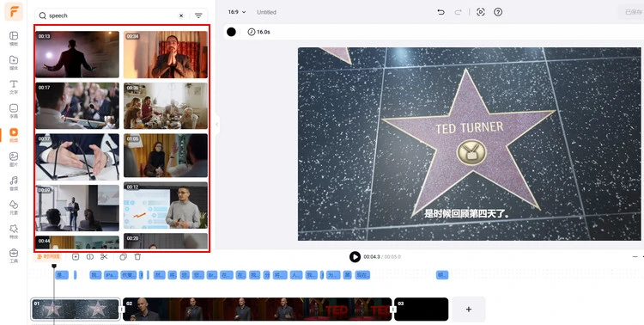Open the Media folder panel in the sidebar
The height and width of the screenshot is (325, 644).
coord(14,63)
